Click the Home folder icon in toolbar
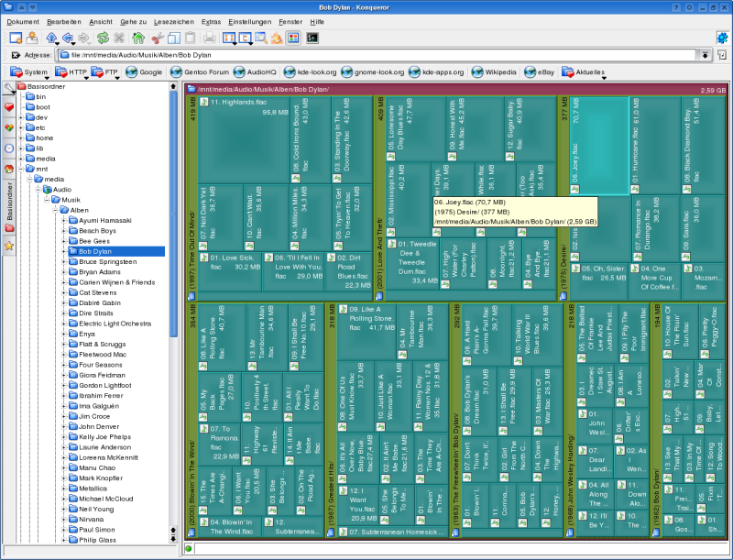 (138, 38)
